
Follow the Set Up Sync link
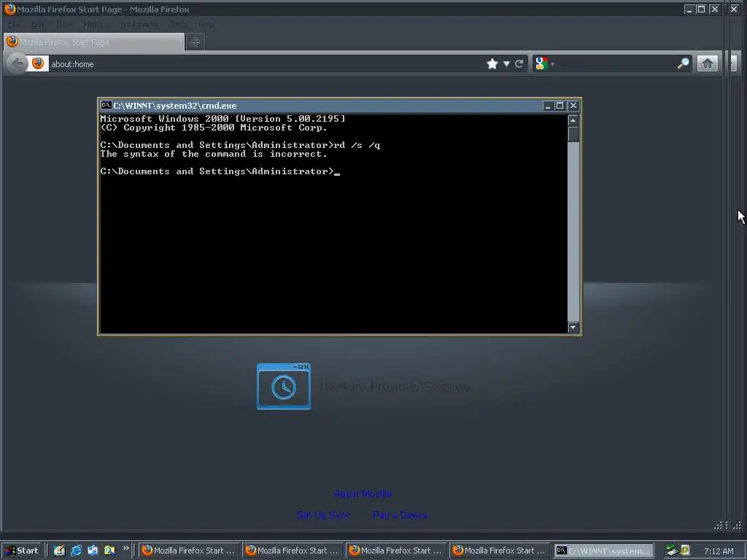click(x=323, y=515)
